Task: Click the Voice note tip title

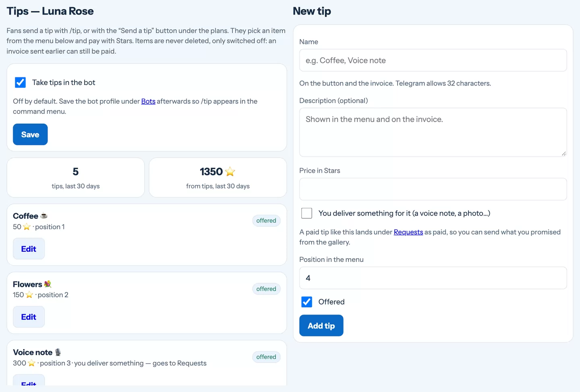Action: pos(33,353)
